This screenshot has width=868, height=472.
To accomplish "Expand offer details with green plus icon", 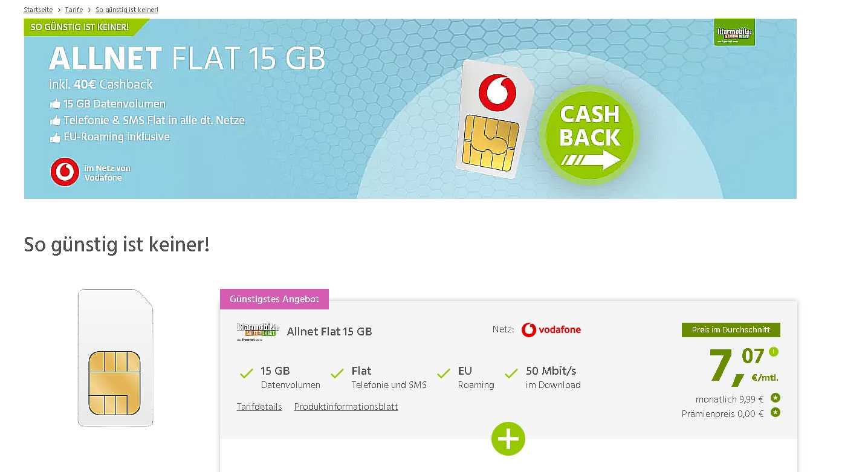I will (508, 439).
